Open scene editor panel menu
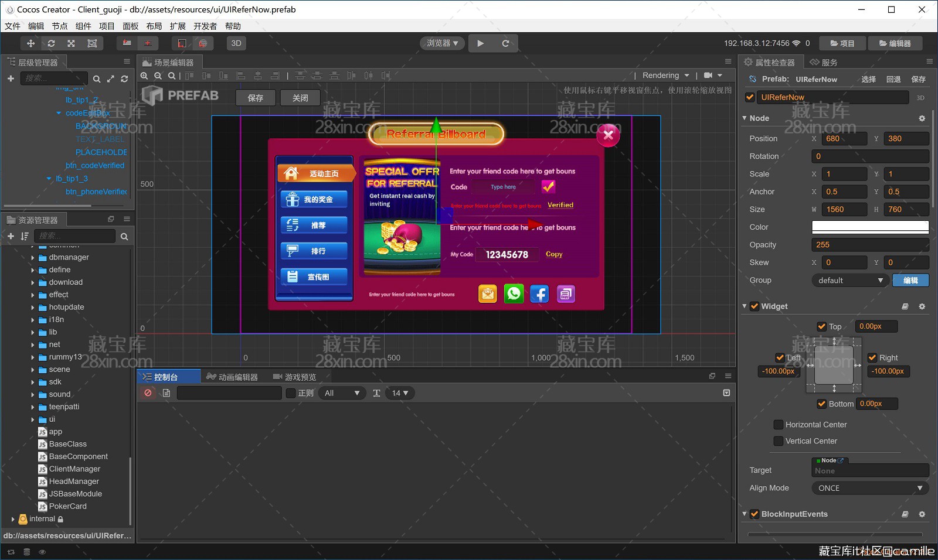The height and width of the screenshot is (560, 938). (x=728, y=62)
